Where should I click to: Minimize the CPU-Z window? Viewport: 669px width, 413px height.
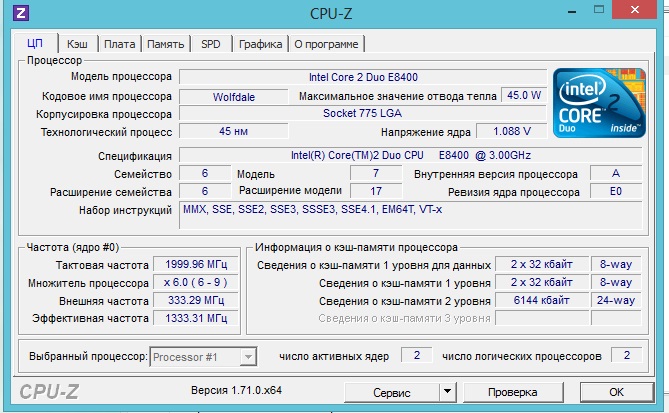click(x=572, y=11)
